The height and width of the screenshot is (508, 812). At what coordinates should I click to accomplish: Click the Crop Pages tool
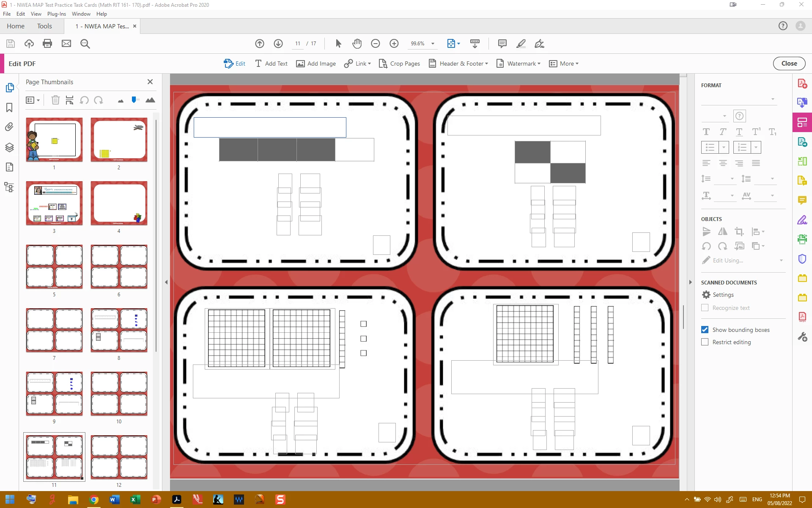(399, 63)
